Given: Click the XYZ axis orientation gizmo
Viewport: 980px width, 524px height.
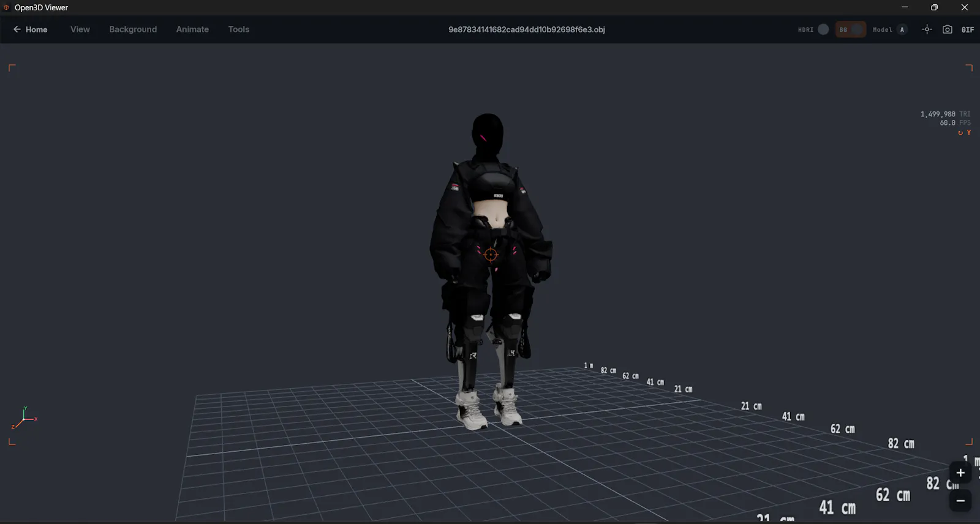Looking at the screenshot, I should [x=24, y=418].
